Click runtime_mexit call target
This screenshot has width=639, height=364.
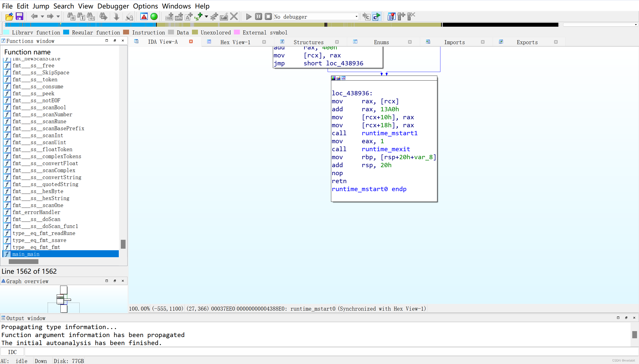click(386, 149)
